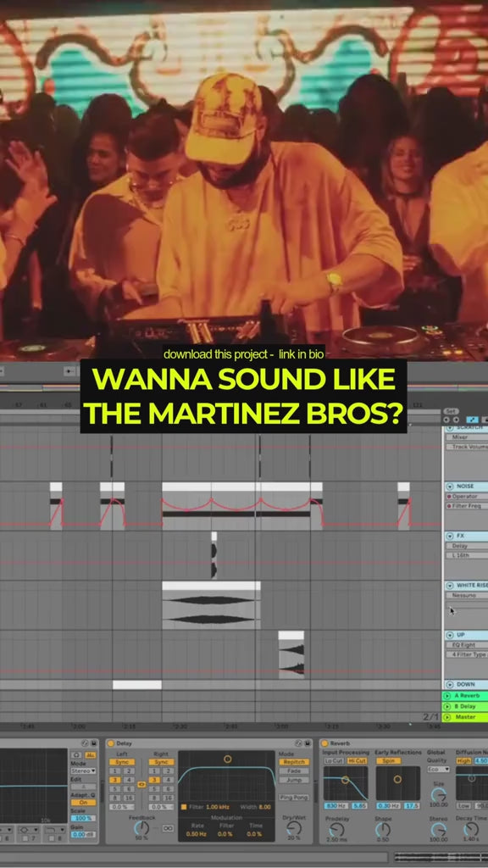Click the blue automation mode icon
Viewport: 488px width, 868px height.
click(x=473, y=420)
